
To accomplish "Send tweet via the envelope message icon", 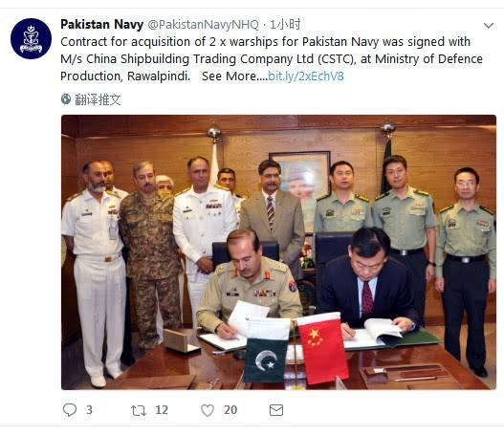I will point(276,410).
